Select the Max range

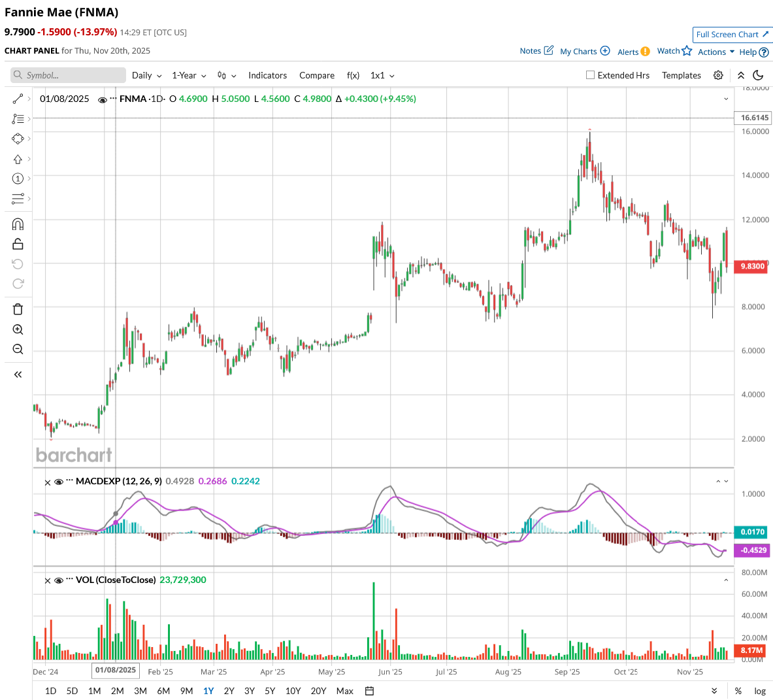coord(344,691)
